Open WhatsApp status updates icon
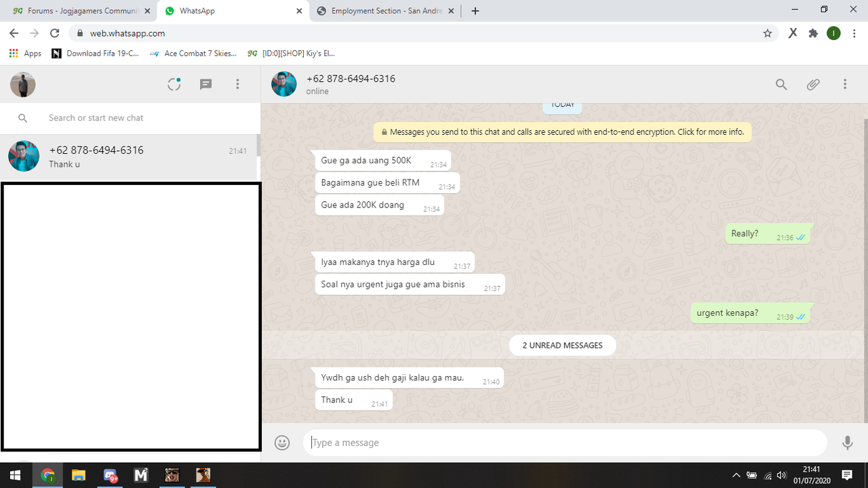The height and width of the screenshot is (488, 868). pos(174,84)
